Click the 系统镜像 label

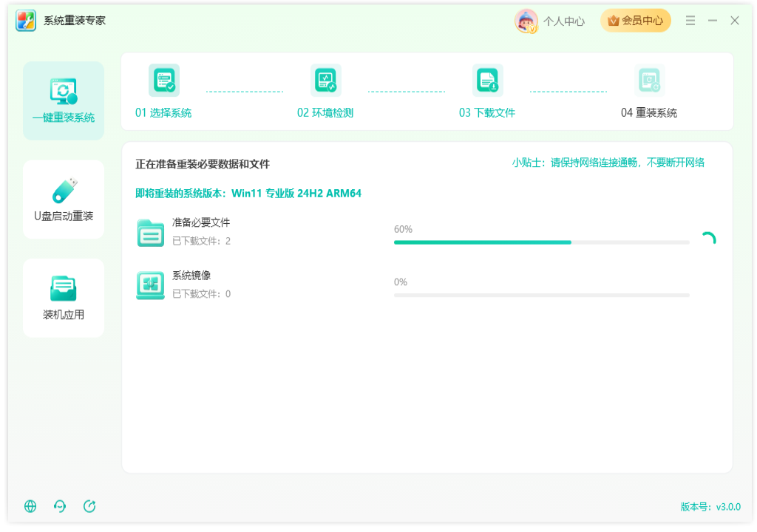[191, 276]
